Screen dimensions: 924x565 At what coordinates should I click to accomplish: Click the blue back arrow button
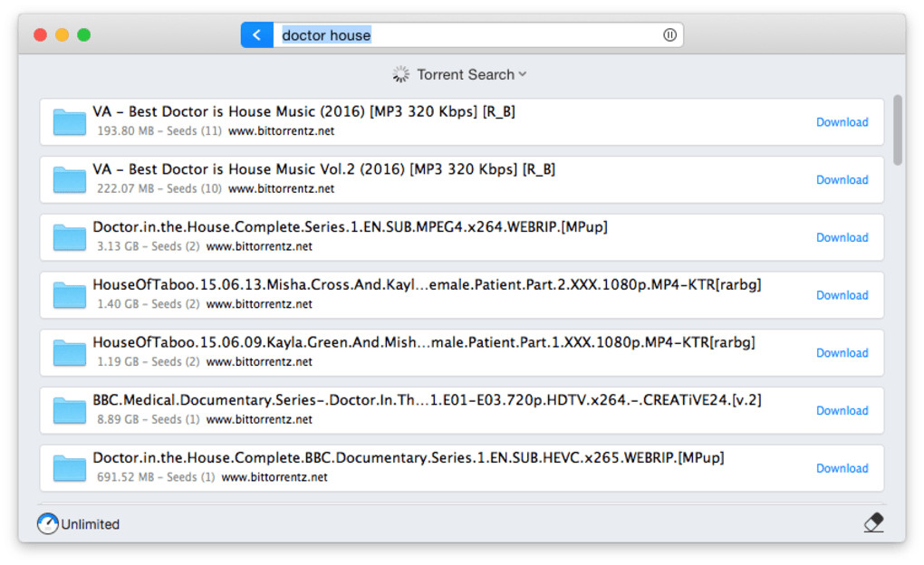pyautogui.click(x=257, y=35)
